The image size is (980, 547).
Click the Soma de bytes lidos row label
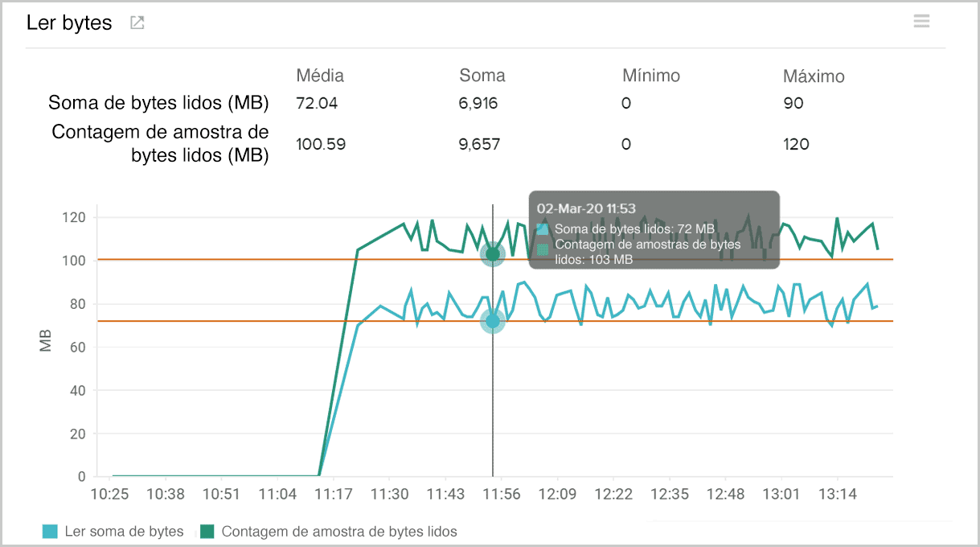click(158, 103)
